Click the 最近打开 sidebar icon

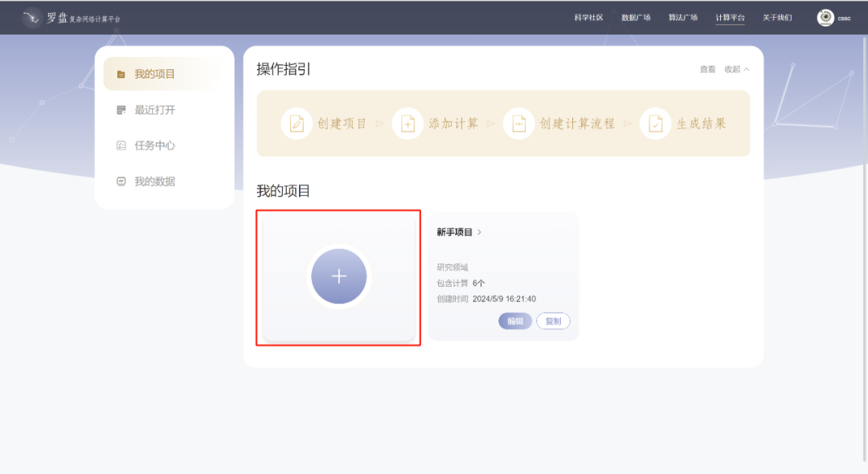click(121, 110)
